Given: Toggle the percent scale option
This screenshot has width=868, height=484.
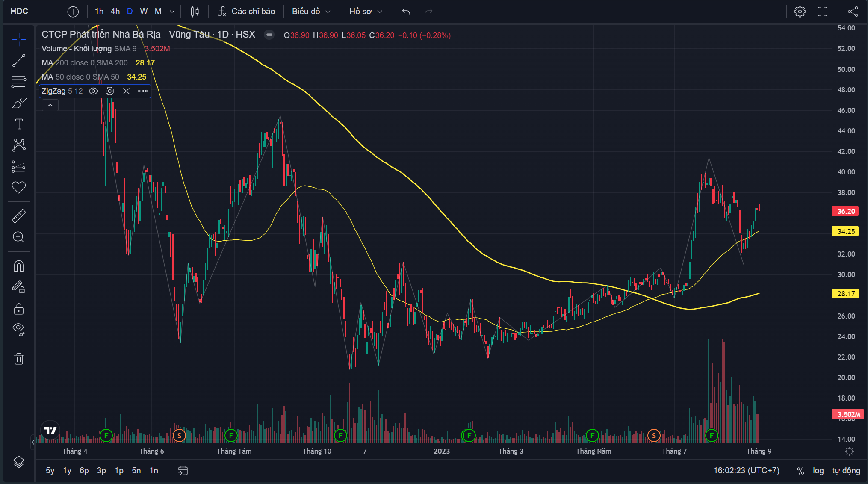Looking at the screenshot, I should (800, 471).
